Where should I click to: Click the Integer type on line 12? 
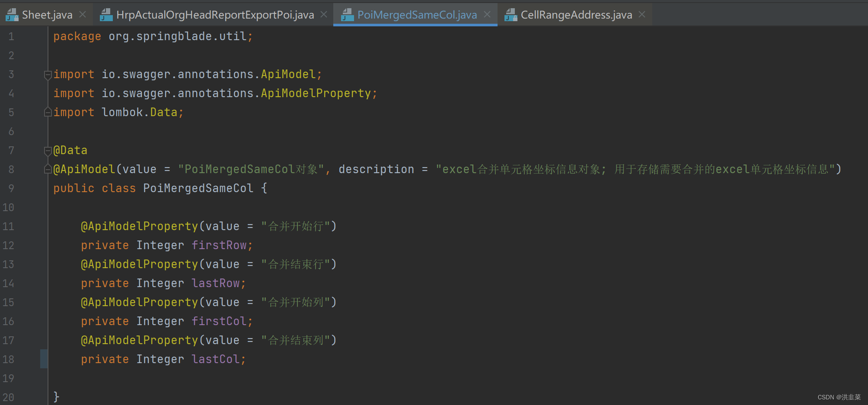click(160, 246)
